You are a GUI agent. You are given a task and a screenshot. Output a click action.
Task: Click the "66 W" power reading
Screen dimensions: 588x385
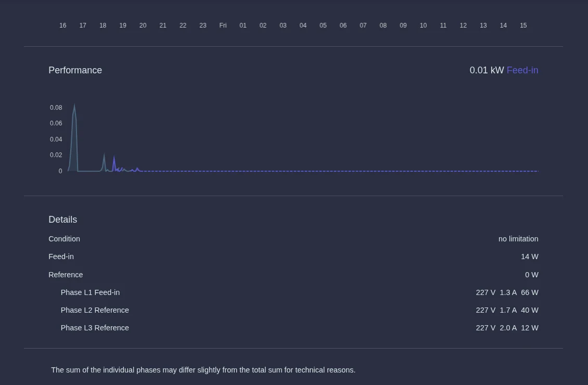[x=530, y=292]
